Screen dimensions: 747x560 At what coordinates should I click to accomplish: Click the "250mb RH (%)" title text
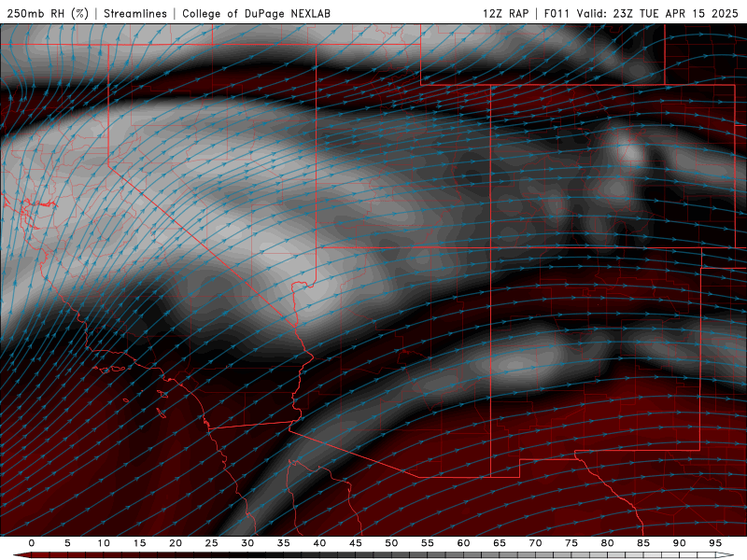click(48, 13)
